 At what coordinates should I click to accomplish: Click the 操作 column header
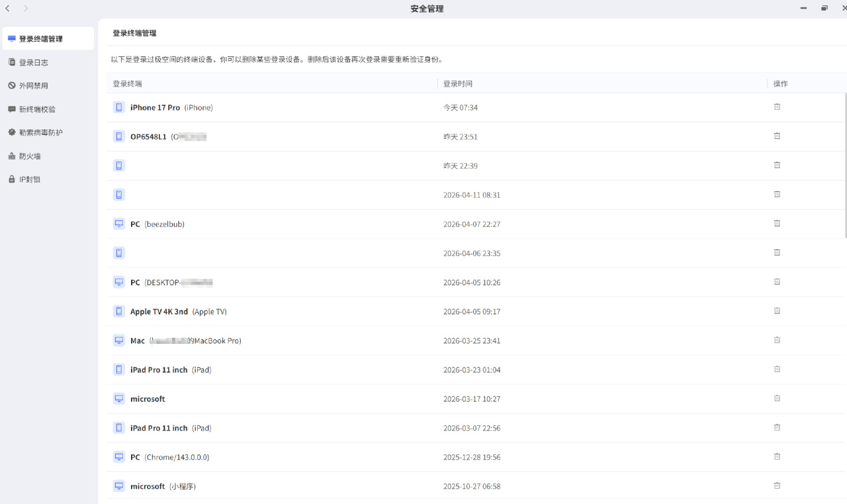tap(781, 84)
